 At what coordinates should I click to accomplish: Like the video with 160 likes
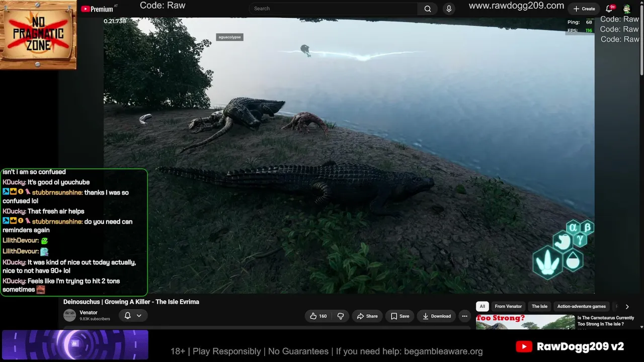pos(318,316)
